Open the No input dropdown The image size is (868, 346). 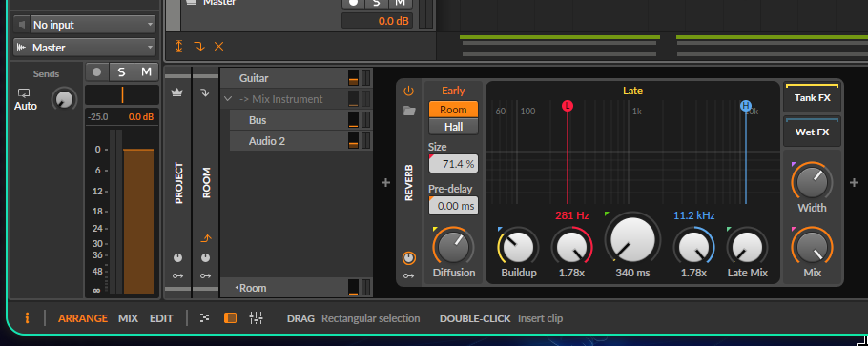click(x=84, y=25)
